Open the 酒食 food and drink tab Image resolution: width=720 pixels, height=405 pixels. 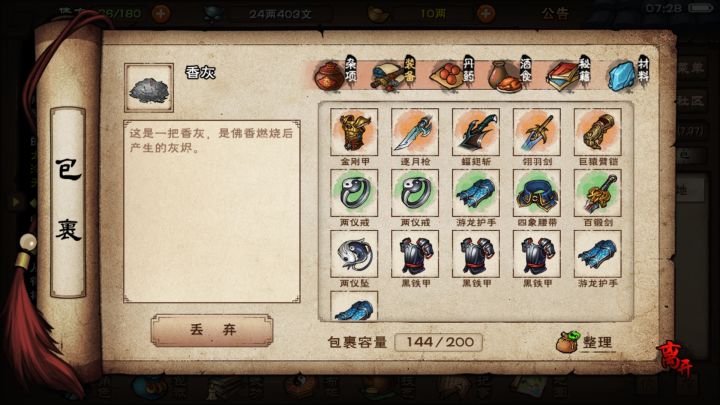[510, 75]
